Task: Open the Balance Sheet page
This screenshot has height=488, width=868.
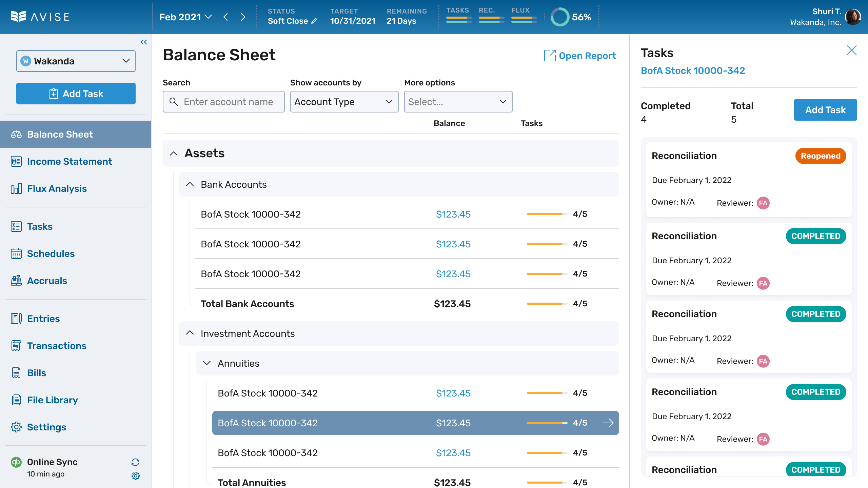Action: [76, 134]
